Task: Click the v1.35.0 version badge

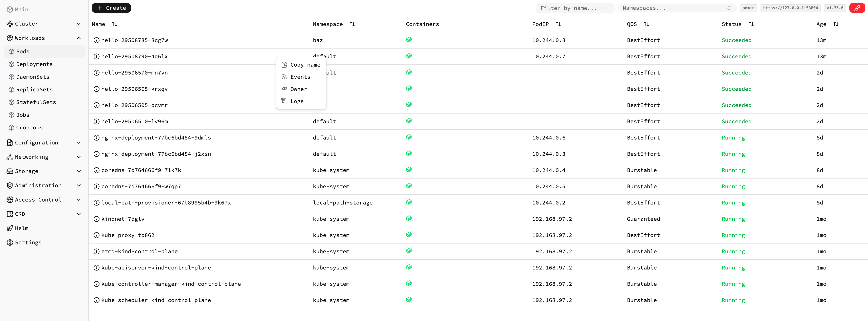Action: pyautogui.click(x=835, y=8)
